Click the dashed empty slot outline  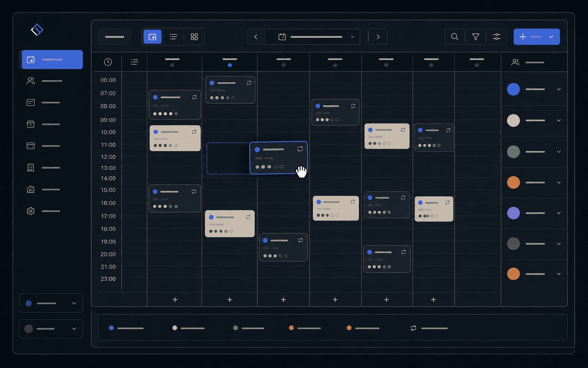(228, 158)
